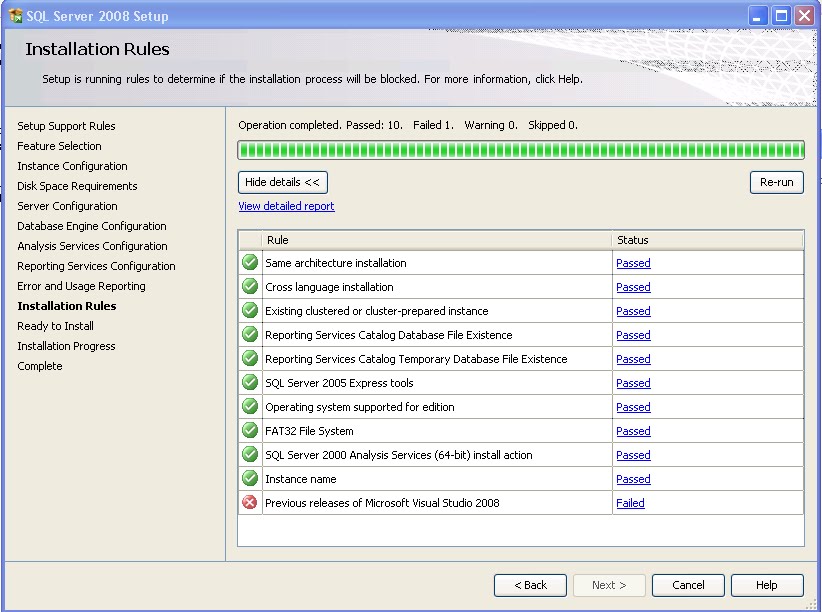Select Complete step in sidebar
Viewport: 822px width, 612px height.
pyautogui.click(x=40, y=366)
